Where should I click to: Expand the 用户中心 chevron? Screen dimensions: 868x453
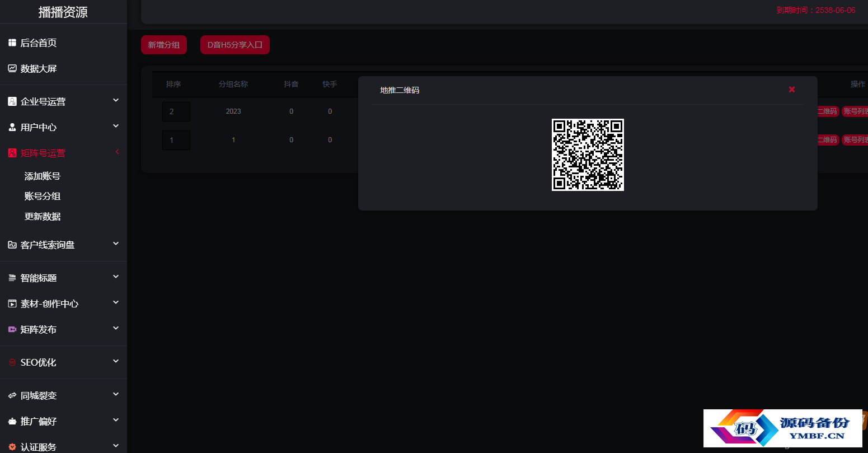tap(116, 126)
